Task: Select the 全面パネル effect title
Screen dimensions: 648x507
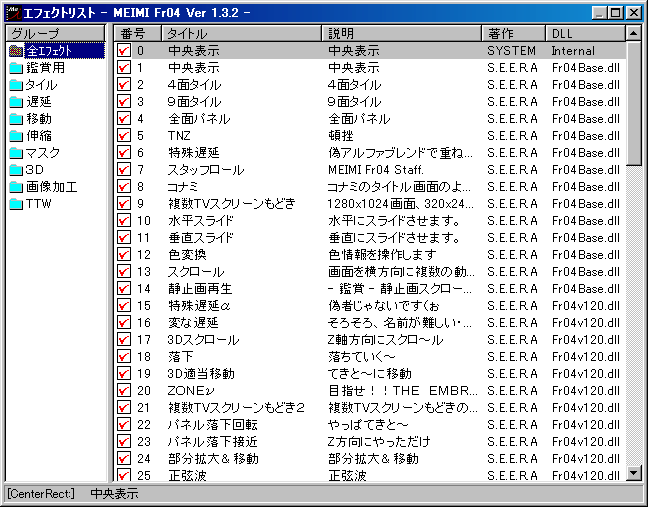Action: click(x=199, y=119)
